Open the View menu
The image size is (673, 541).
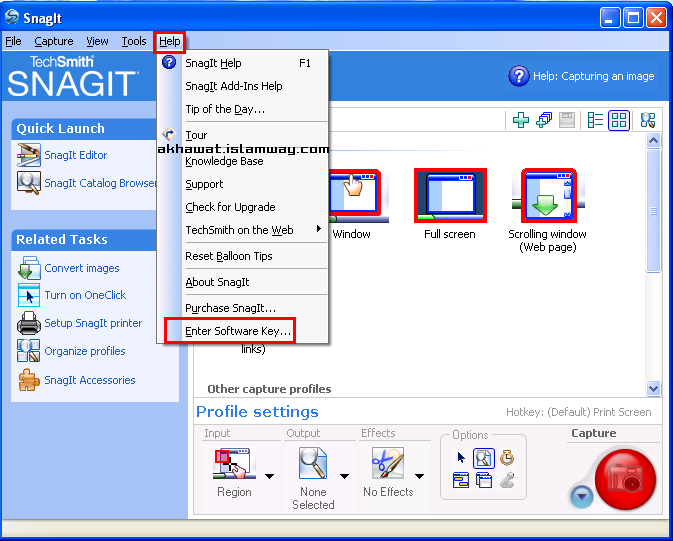coord(97,41)
